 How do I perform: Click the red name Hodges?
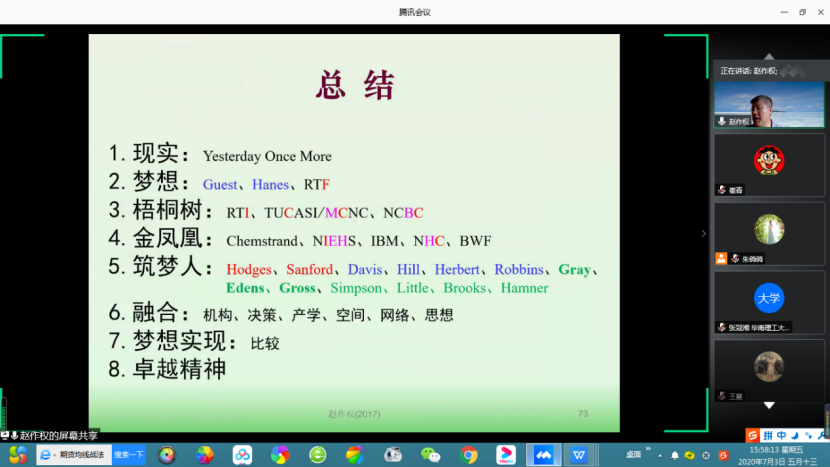pos(249,270)
